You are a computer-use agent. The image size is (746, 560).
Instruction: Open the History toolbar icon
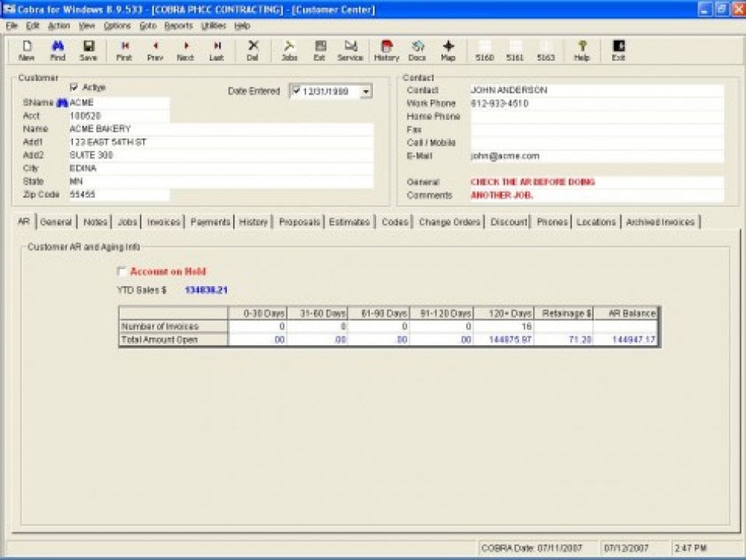pyautogui.click(x=386, y=51)
